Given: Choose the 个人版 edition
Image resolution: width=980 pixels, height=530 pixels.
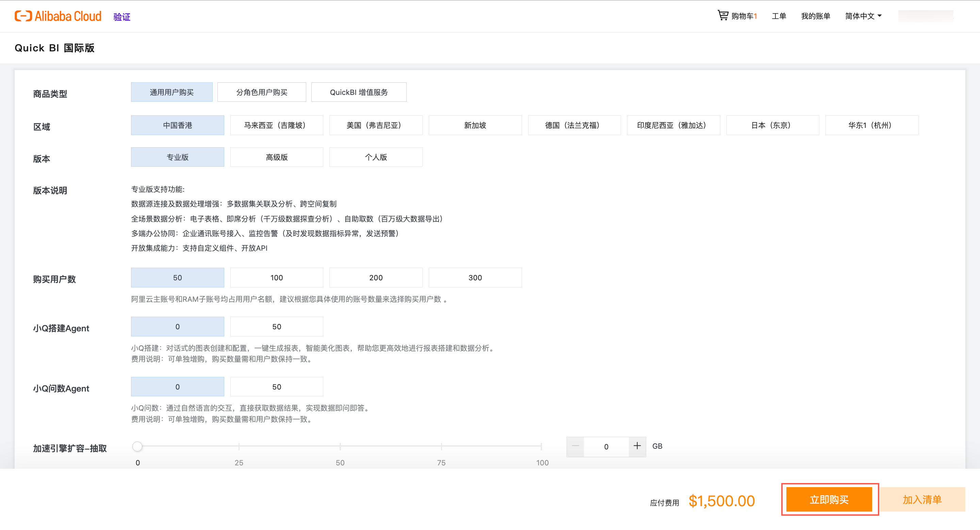Looking at the screenshot, I should [x=375, y=157].
